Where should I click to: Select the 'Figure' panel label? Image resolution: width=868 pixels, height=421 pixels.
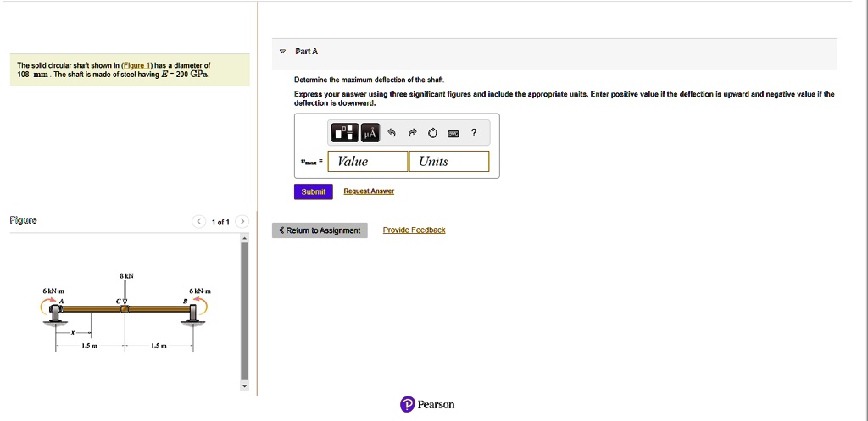pyautogui.click(x=23, y=220)
